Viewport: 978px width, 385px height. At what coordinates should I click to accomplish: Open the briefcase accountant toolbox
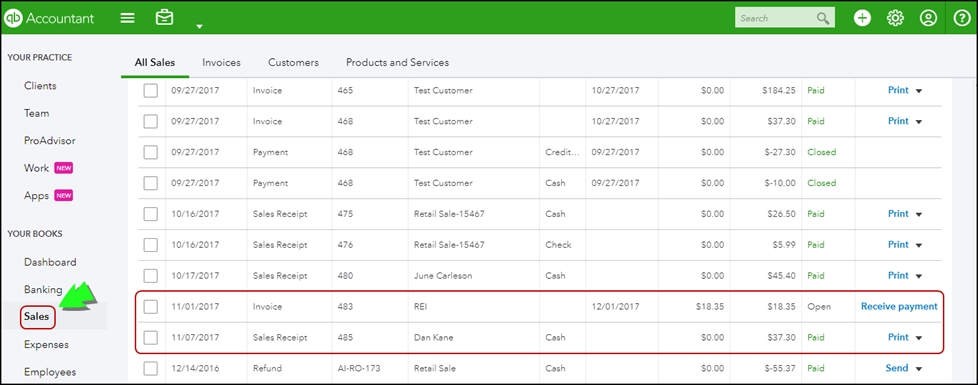pyautogui.click(x=165, y=17)
